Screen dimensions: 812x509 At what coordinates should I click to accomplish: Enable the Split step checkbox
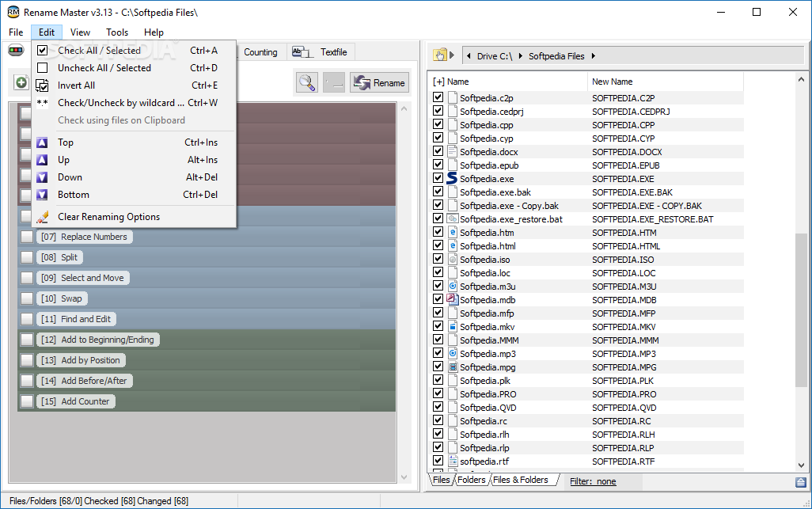coord(27,257)
